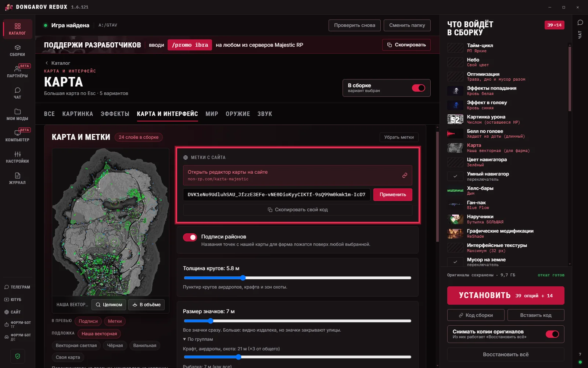Switch to the ВСЕ tab

(x=49, y=114)
